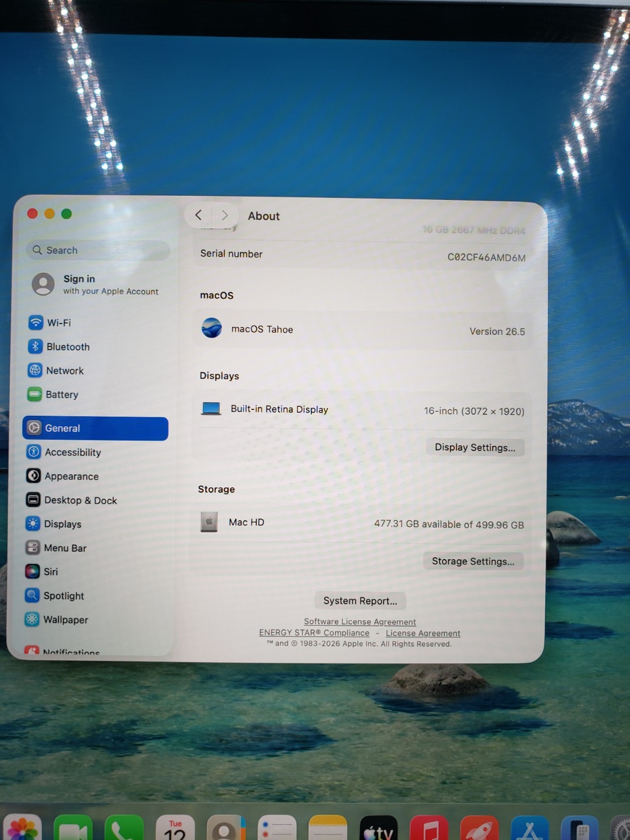Open Contacts from the Dock
Viewport: 630px width, 840px height.
(226, 828)
